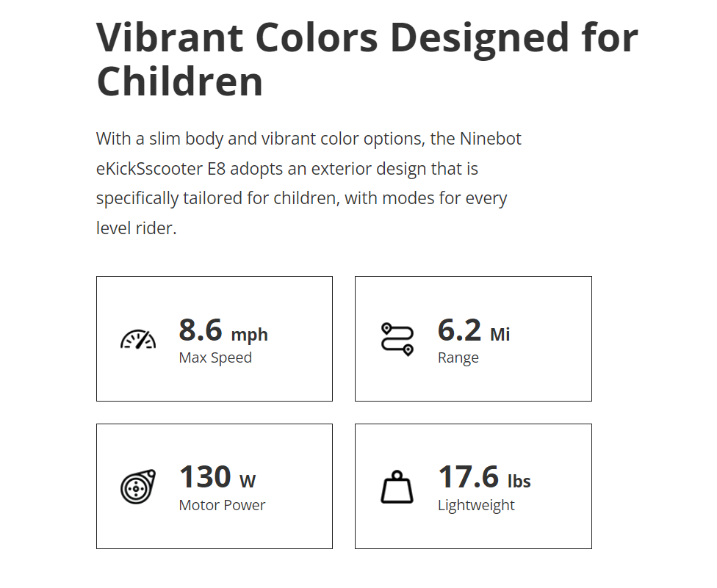
Task: Click the Mi unit label
Action: (500, 335)
